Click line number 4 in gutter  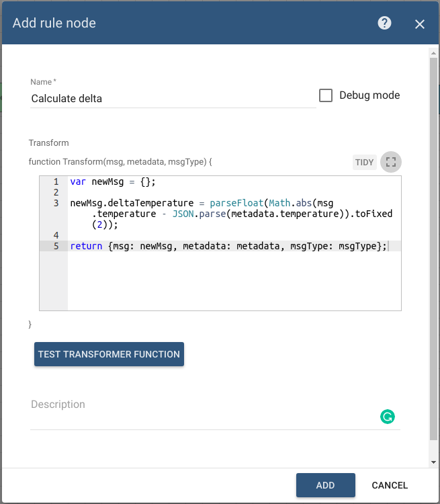pos(56,235)
